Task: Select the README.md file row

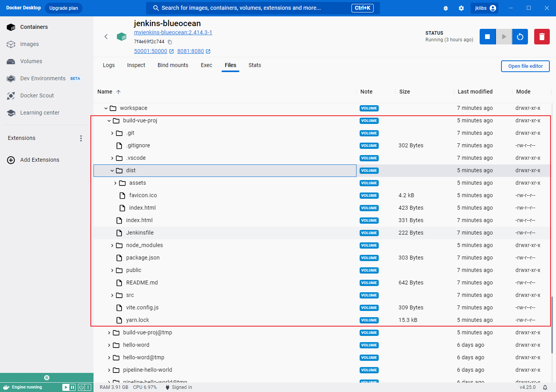Action: (x=322, y=283)
